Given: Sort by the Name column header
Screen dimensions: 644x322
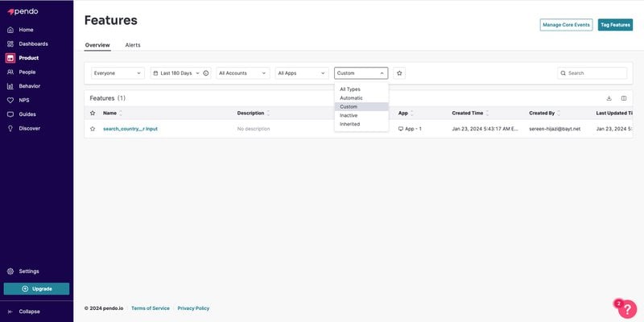Looking at the screenshot, I should click(x=110, y=114).
